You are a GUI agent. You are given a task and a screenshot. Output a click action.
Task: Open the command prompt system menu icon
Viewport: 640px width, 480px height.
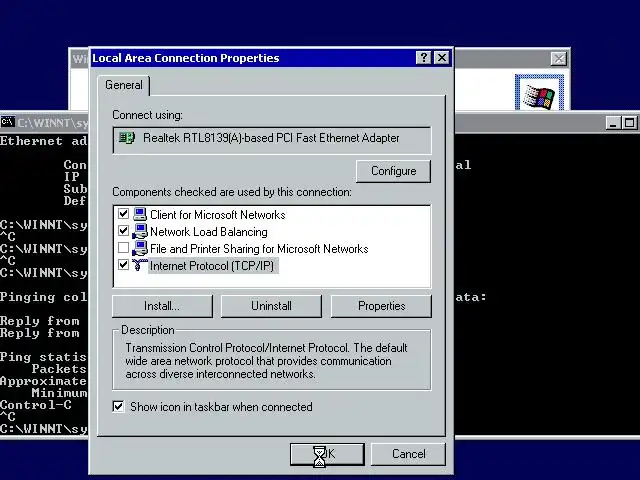coord(7,122)
